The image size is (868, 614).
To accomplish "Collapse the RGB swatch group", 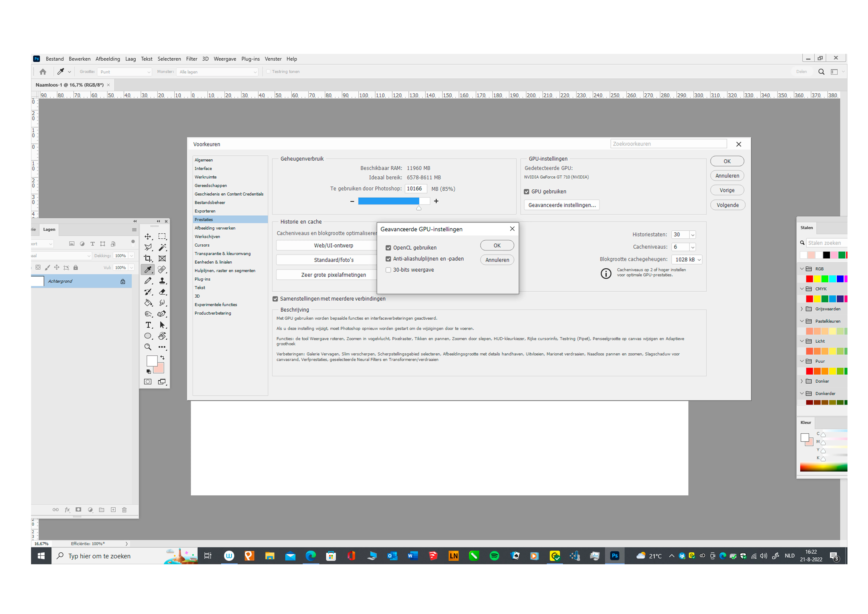I will point(802,269).
